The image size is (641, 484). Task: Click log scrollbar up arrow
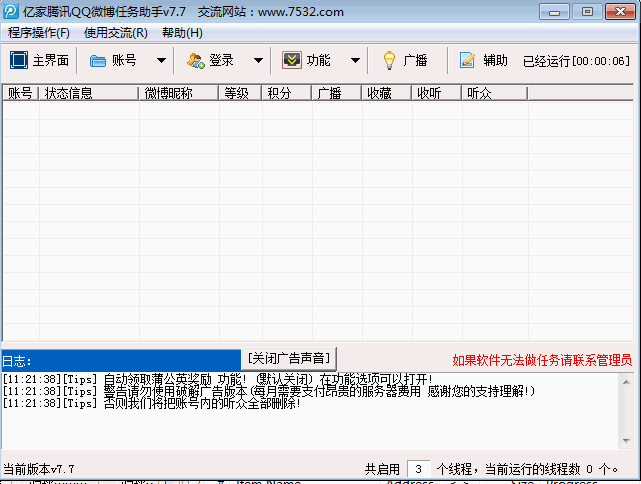626,382
